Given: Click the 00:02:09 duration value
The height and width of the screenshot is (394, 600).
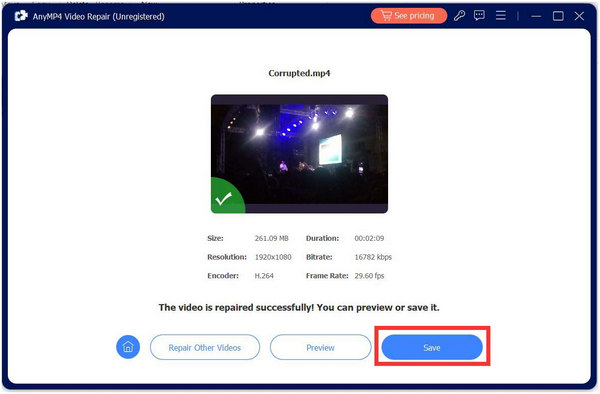Looking at the screenshot, I should click(x=369, y=238).
